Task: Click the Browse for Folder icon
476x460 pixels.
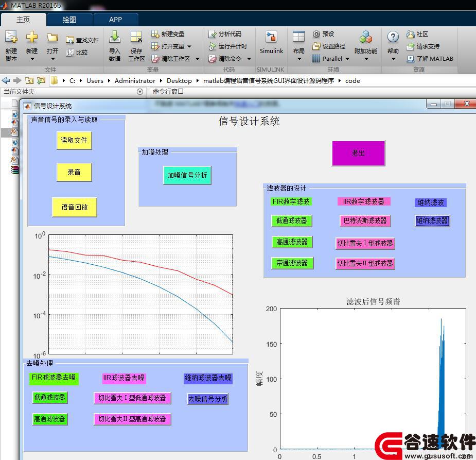Action: point(41,80)
